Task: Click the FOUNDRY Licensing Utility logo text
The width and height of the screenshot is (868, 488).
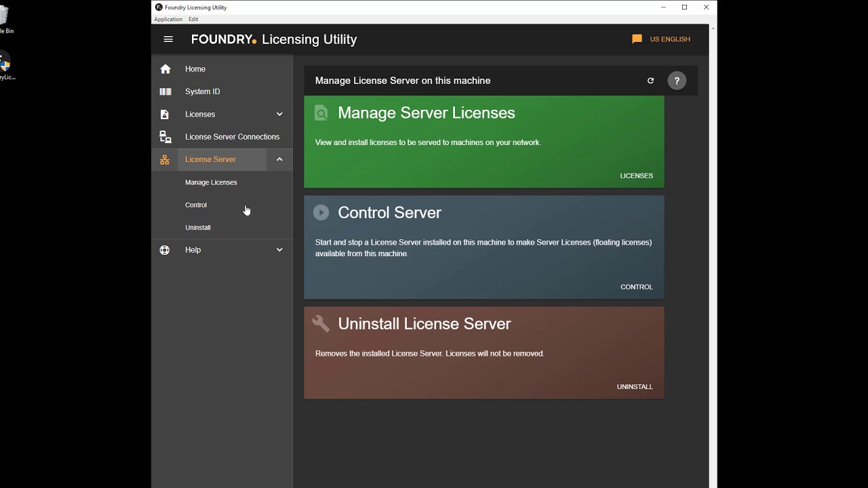Action: click(274, 39)
